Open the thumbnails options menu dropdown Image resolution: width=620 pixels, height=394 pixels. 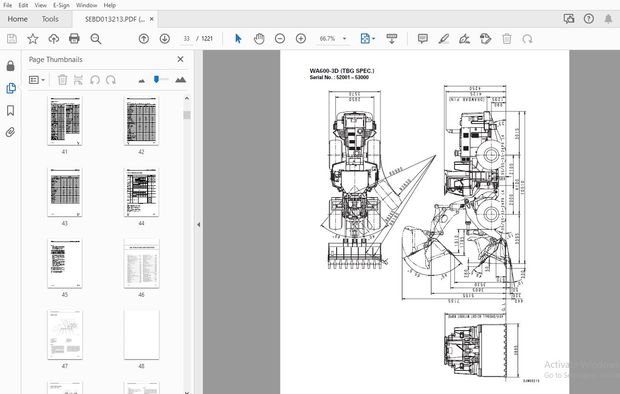[x=37, y=80]
